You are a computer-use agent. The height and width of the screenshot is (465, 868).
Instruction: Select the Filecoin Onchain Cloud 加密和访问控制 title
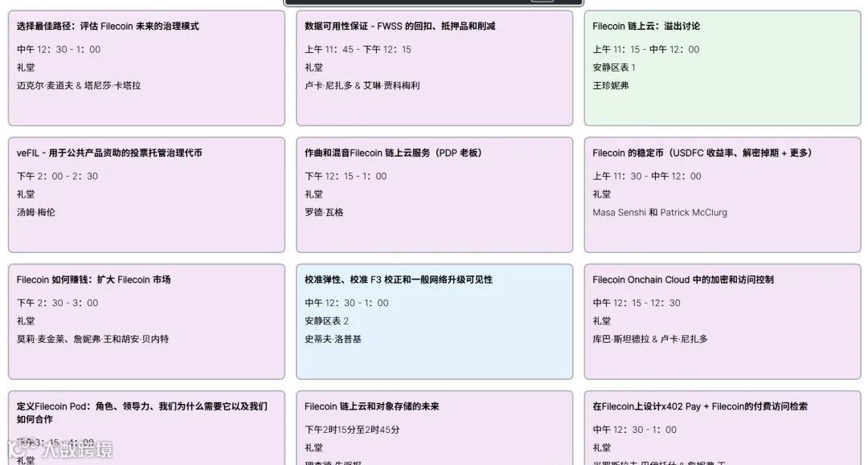[x=683, y=279]
